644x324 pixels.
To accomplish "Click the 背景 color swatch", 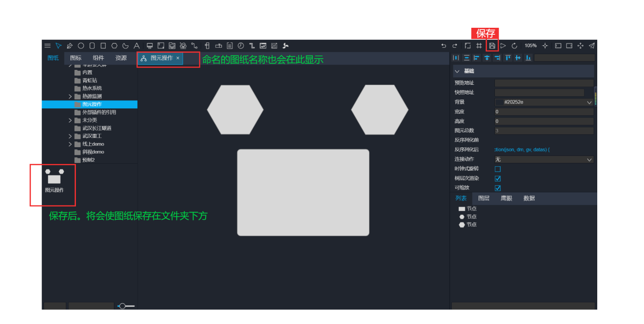I will tap(499, 102).
